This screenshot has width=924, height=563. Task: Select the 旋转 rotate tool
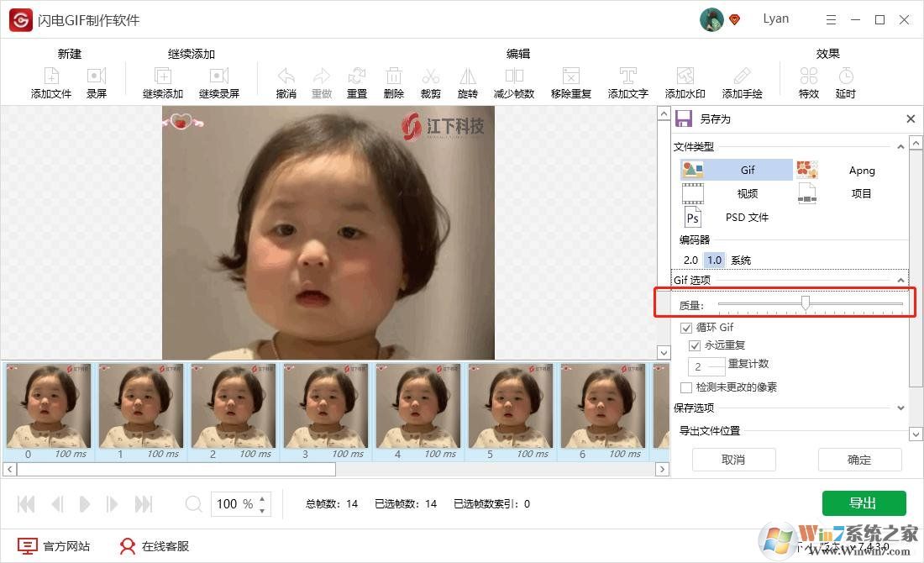(x=468, y=82)
